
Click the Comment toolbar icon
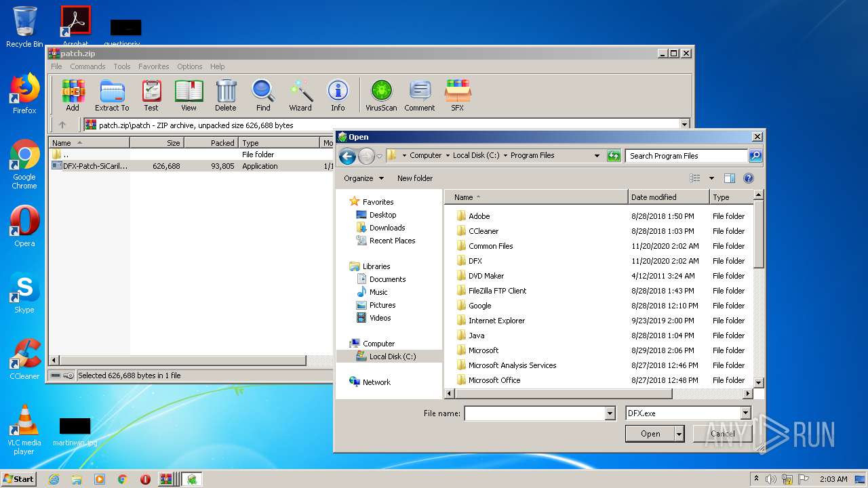(420, 96)
